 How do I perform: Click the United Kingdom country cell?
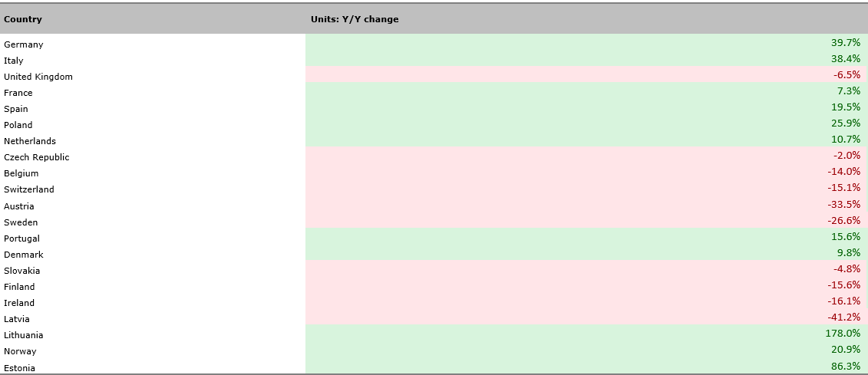38,77
